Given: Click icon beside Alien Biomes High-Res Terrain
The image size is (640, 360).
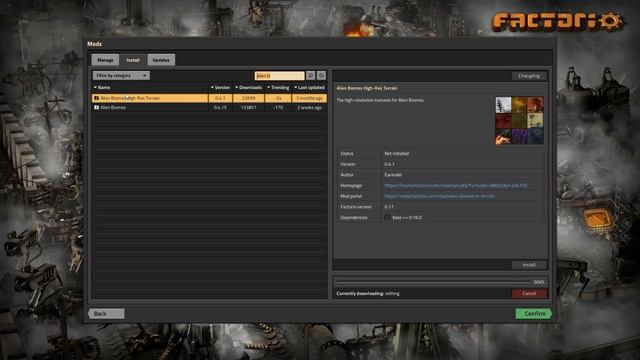Looking at the screenshot, I should click(x=96, y=98).
